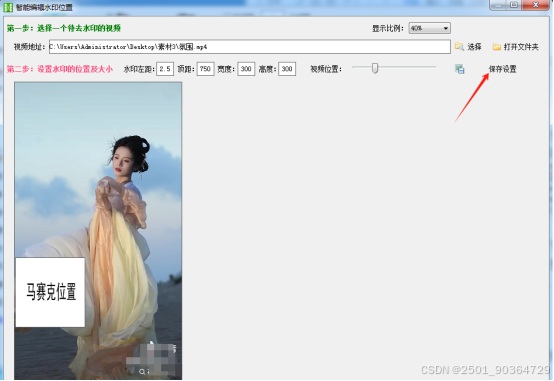Click the 宽度 input field with 300
Screen dimensions: 554x381
(x=246, y=69)
